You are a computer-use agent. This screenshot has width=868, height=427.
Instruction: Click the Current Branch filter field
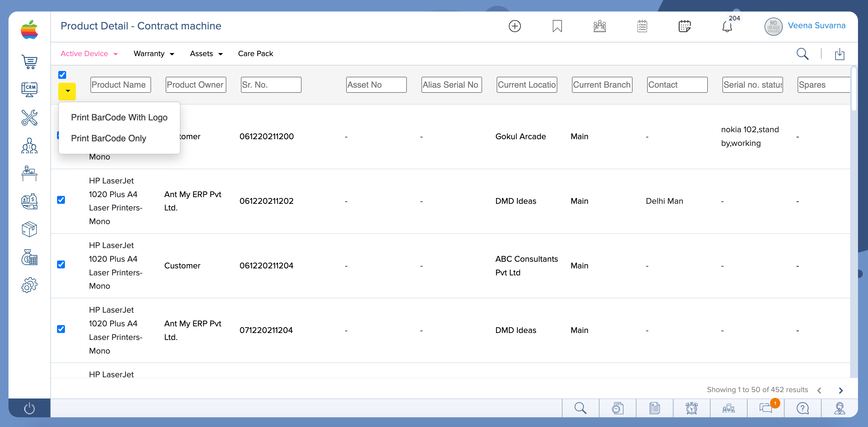tap(602, 85)
